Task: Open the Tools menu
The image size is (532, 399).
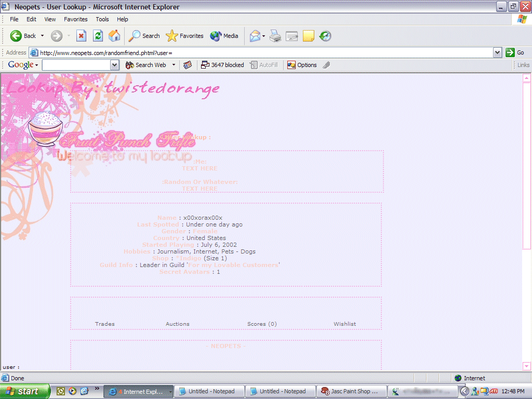Action: [102, 19]
